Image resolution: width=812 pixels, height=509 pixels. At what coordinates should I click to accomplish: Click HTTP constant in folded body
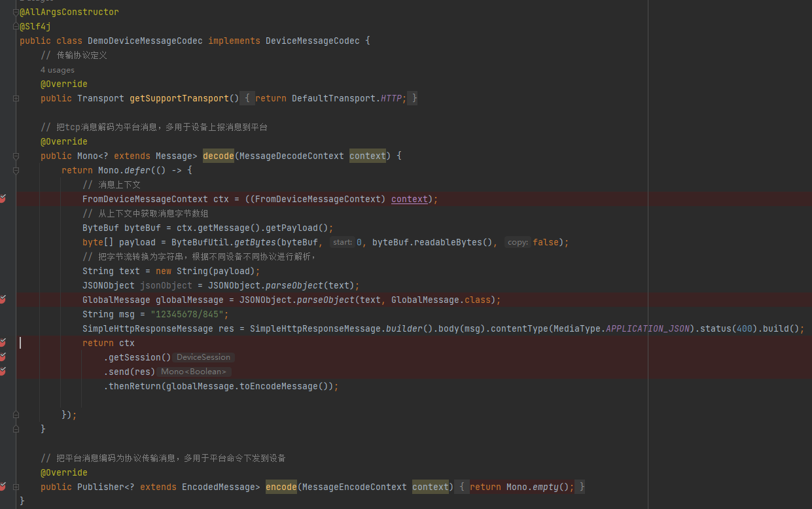click(391, 98)
